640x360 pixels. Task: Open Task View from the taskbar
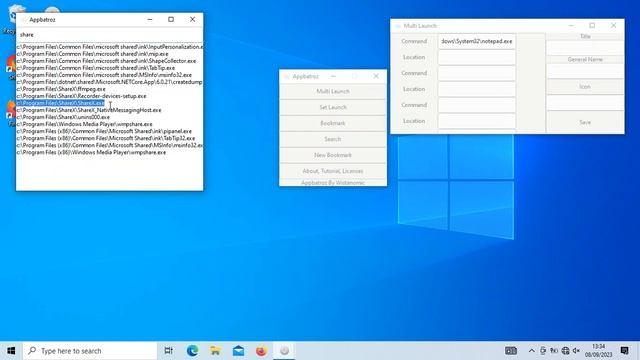[168, 351]
